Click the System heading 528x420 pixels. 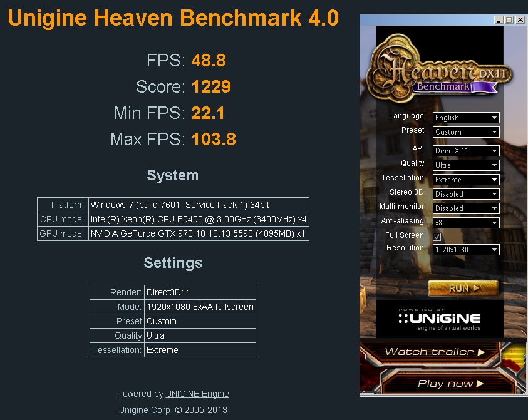pos(173,175)
